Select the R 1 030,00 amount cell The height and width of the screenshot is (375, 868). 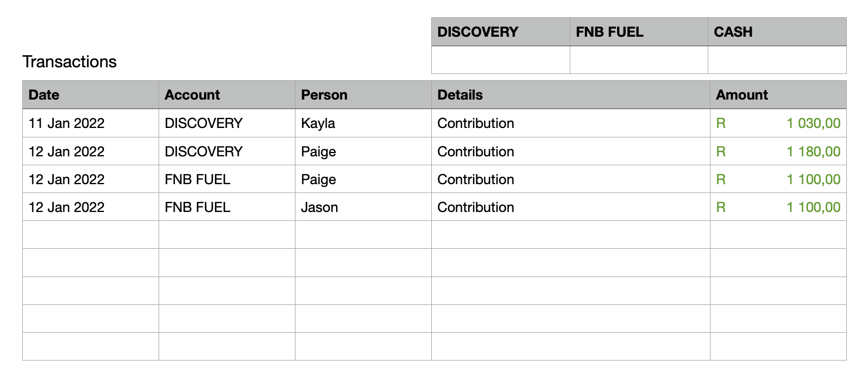tap(778, 124)
